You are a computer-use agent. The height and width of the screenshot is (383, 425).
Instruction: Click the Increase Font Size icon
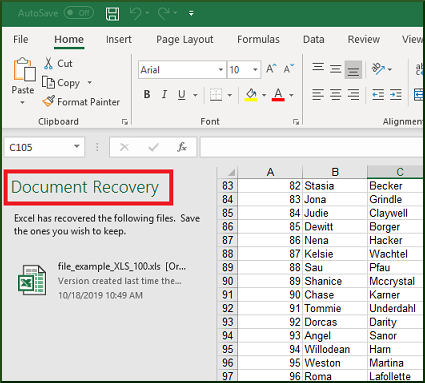click(271, 69)
